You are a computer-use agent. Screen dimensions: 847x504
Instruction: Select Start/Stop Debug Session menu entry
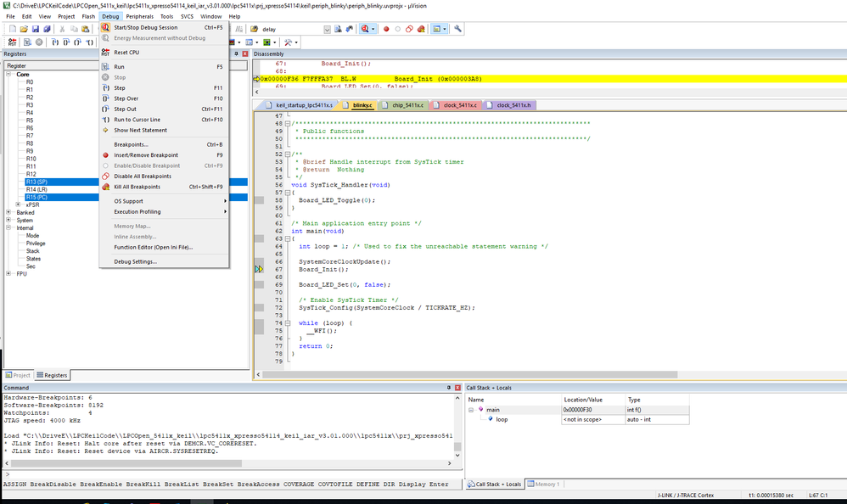145,27
